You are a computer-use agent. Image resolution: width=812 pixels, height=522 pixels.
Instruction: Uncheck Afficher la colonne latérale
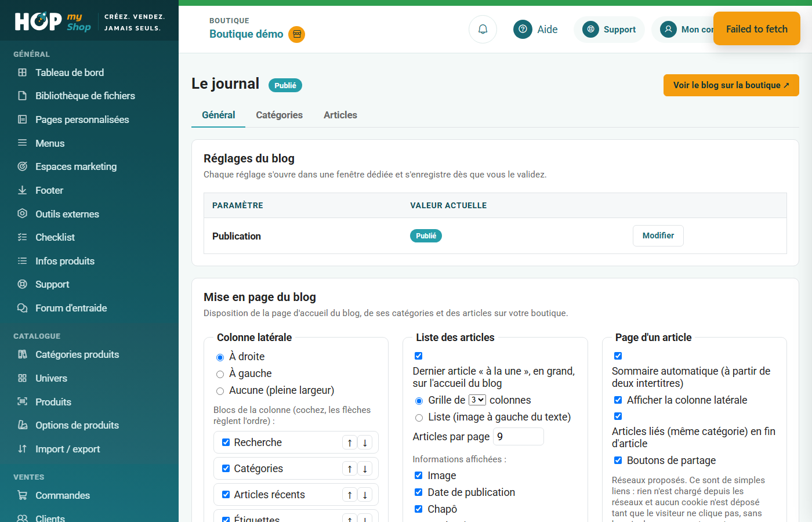618,400
